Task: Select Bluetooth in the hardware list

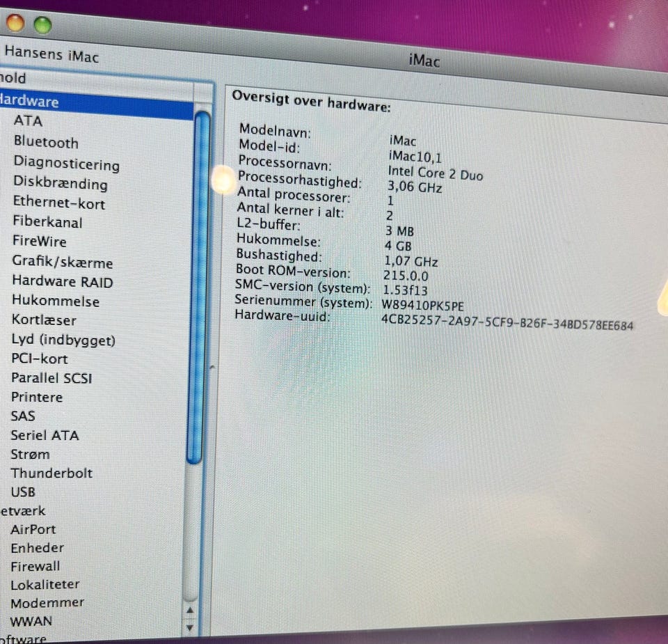Action: 46,142
